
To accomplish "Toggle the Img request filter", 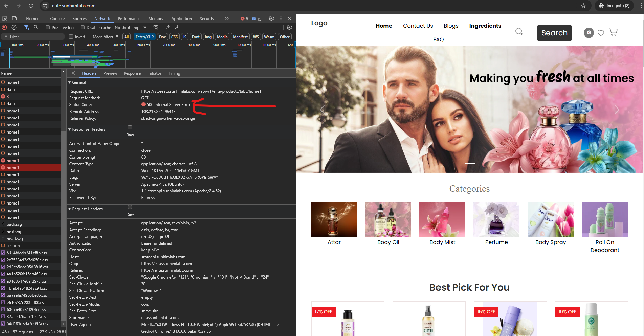I will pos(208,37).
